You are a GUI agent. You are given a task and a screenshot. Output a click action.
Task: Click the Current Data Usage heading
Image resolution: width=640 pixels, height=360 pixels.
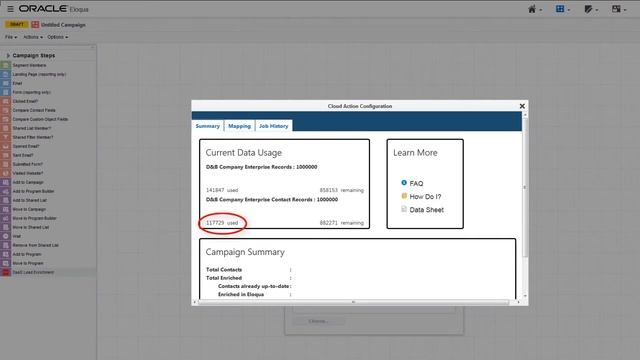(244, 153)
